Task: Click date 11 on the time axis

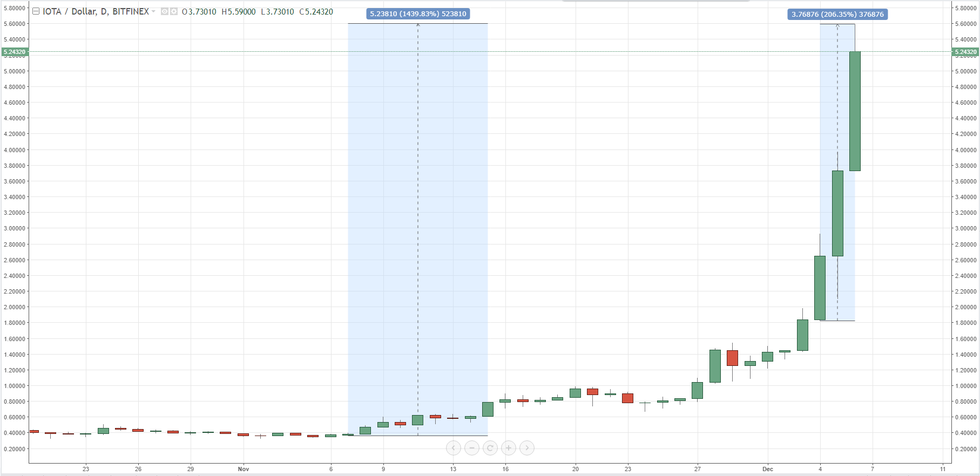Action: [943, 469]
